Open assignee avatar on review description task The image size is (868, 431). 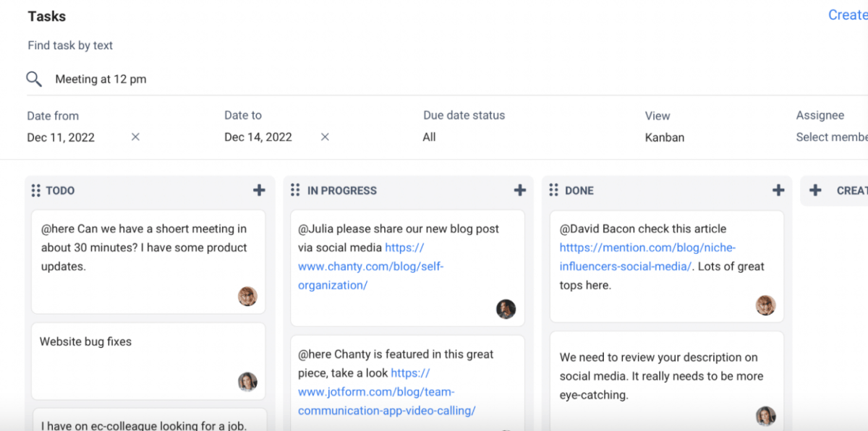[x=765, y=416]
